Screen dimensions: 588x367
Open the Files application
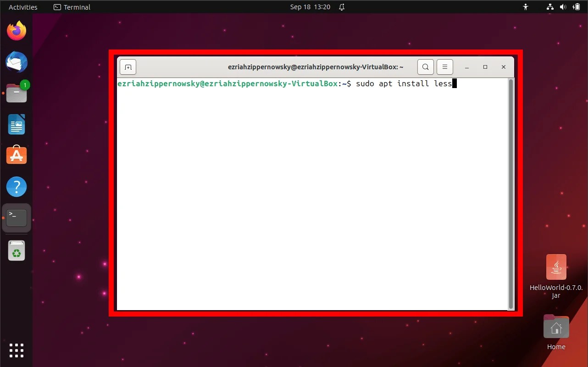[x=17, y=93]
